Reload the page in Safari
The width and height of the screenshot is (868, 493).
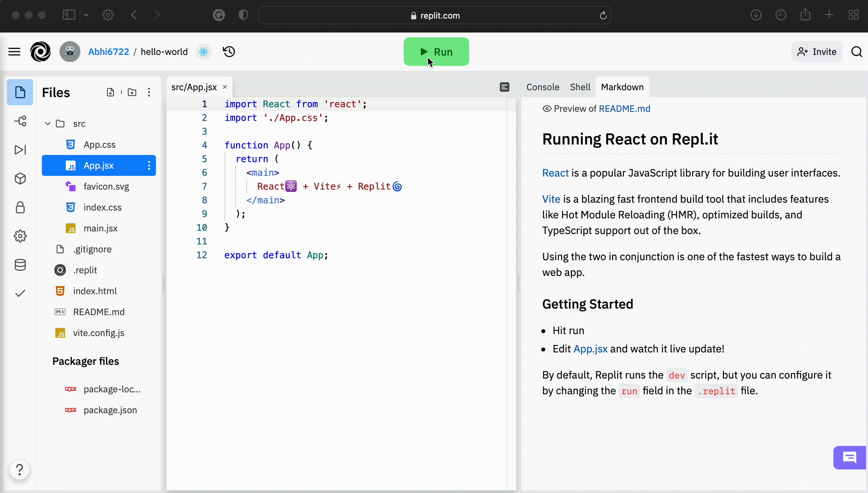[603, 15]
